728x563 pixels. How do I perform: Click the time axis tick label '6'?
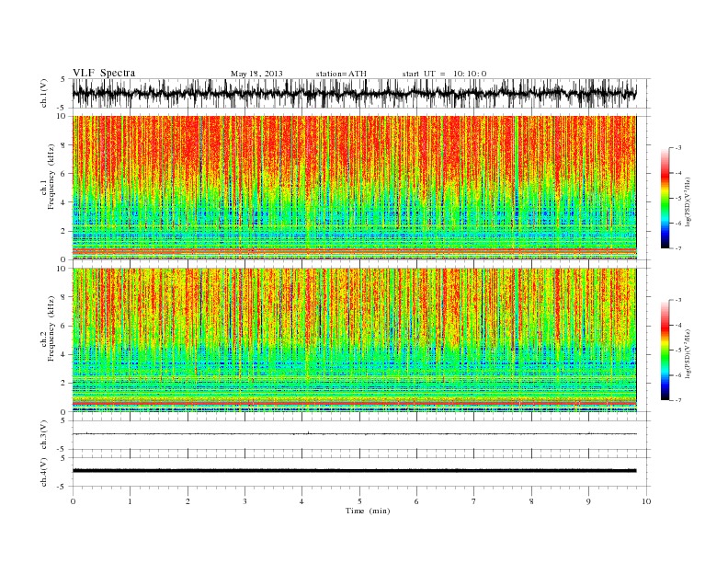tap(416, 501)
